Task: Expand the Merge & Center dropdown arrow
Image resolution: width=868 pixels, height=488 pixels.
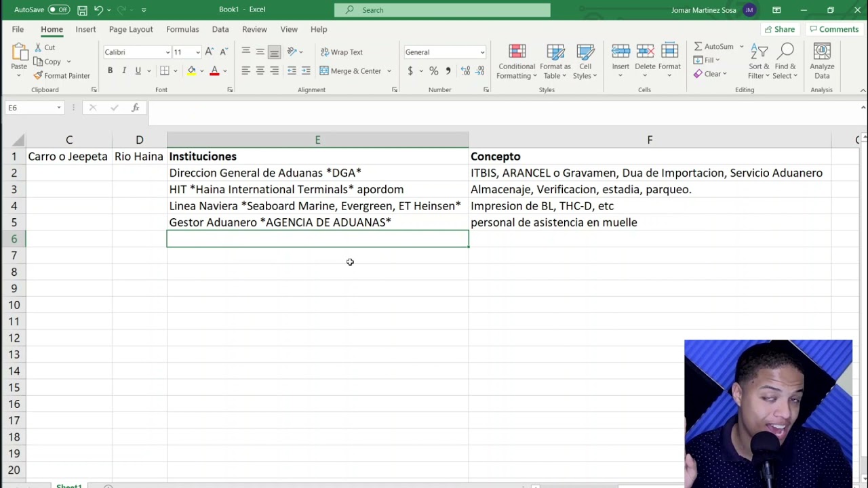Action: pyautogui.click(x=389, y=71)
